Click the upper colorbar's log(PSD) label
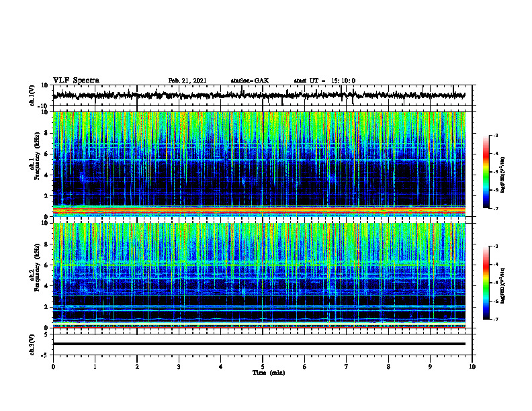This screenshot has height=411, width=532. pyautogui.click(x=503, y=175)
